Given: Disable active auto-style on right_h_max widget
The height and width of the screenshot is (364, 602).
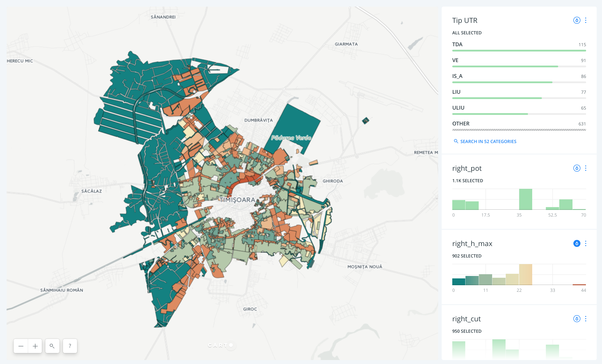Looking at the screenshot, I should coord(577,243).
